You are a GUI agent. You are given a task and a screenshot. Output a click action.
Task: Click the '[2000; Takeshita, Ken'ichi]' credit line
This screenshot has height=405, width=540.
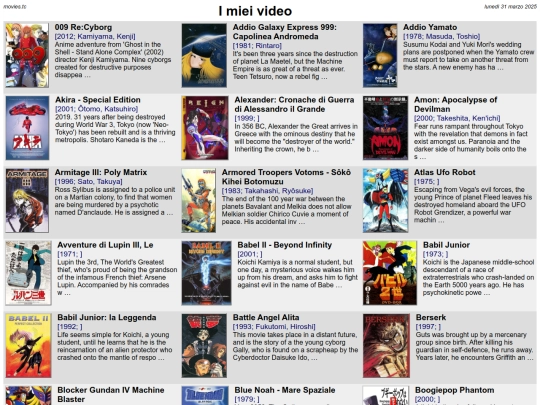pyautogui.click(x=457, y=118)
